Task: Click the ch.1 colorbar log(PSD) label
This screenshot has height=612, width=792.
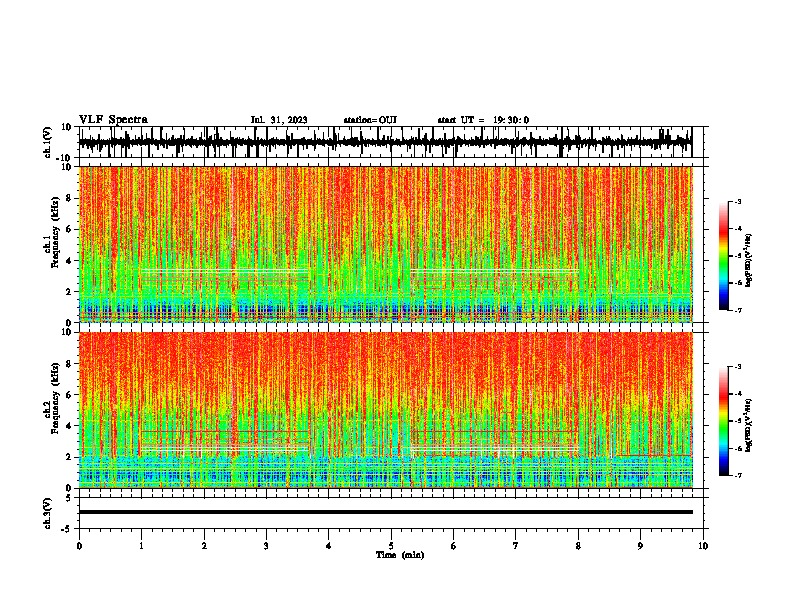Action: coord(748,260)
